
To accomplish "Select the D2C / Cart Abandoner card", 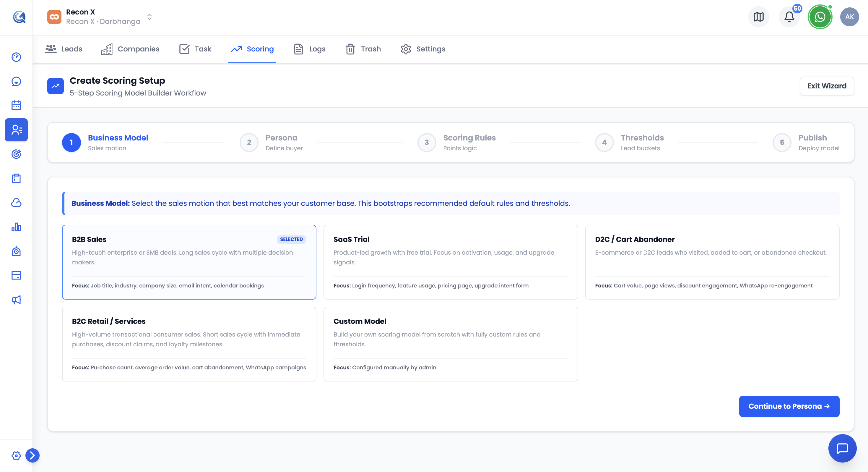I will click(712, 262).
